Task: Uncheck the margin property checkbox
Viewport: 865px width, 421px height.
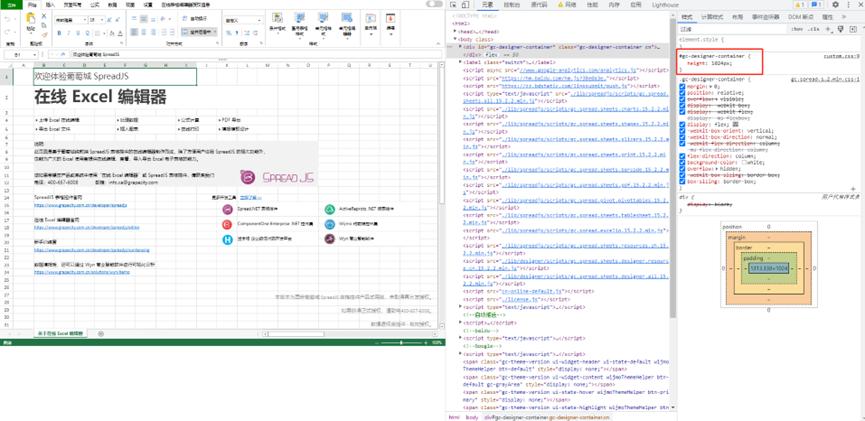Action: coord(682,87)
